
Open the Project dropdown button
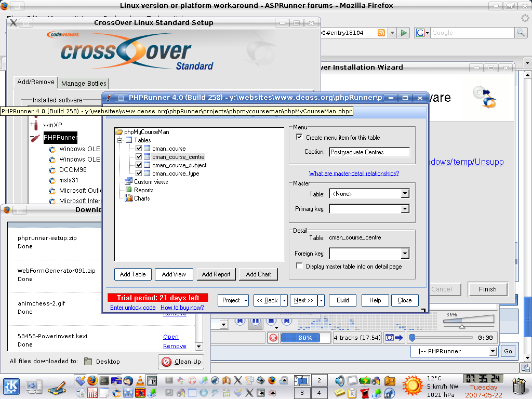pyautogui.click(x=233, y=300)
